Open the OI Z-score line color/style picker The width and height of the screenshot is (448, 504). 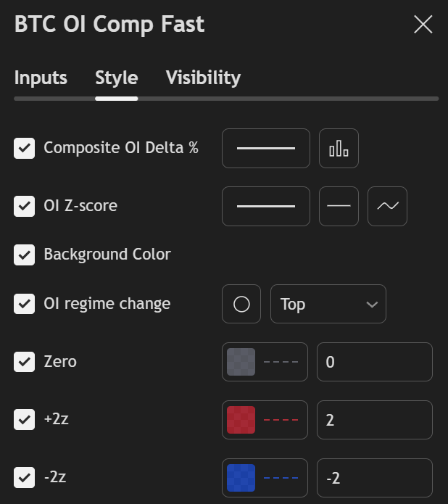[266, 206]
